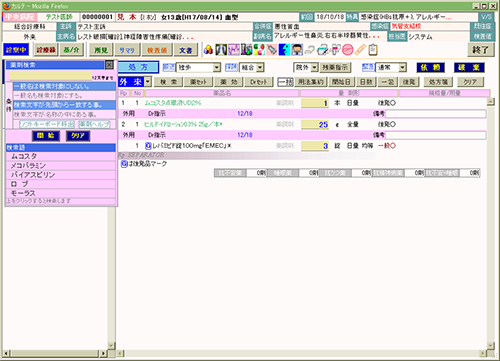Click bottom horizontal scrollbar of prescription area

coord(302,353)
